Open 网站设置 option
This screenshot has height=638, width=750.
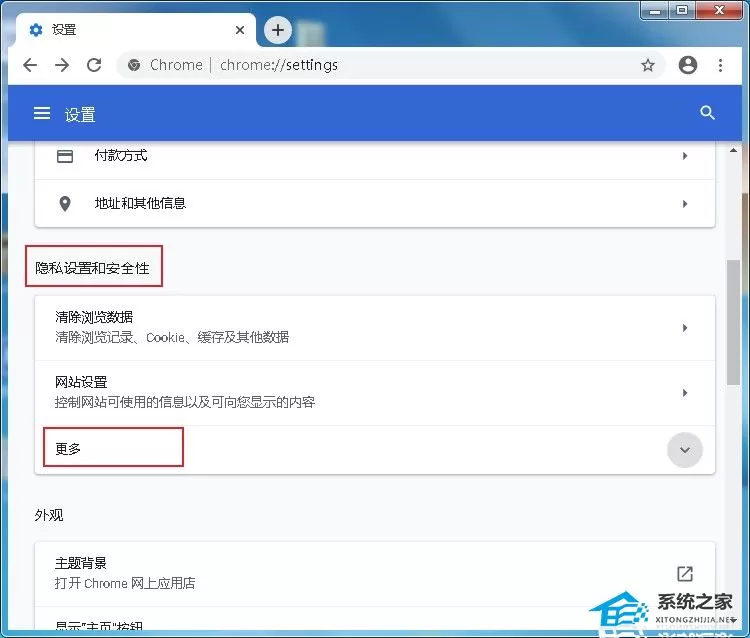click(375, 393)
